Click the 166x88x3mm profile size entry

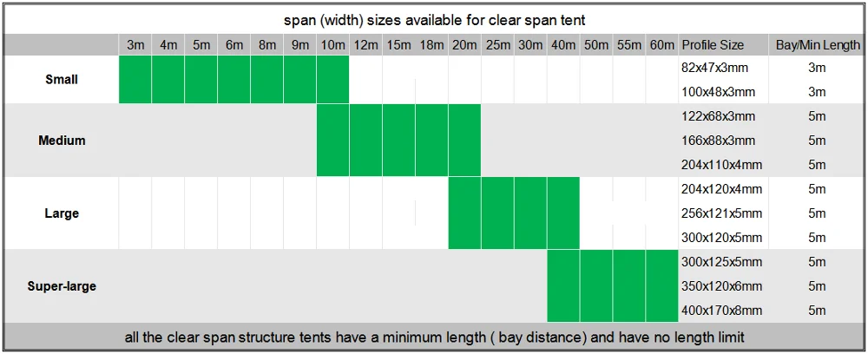click(720, 141)
